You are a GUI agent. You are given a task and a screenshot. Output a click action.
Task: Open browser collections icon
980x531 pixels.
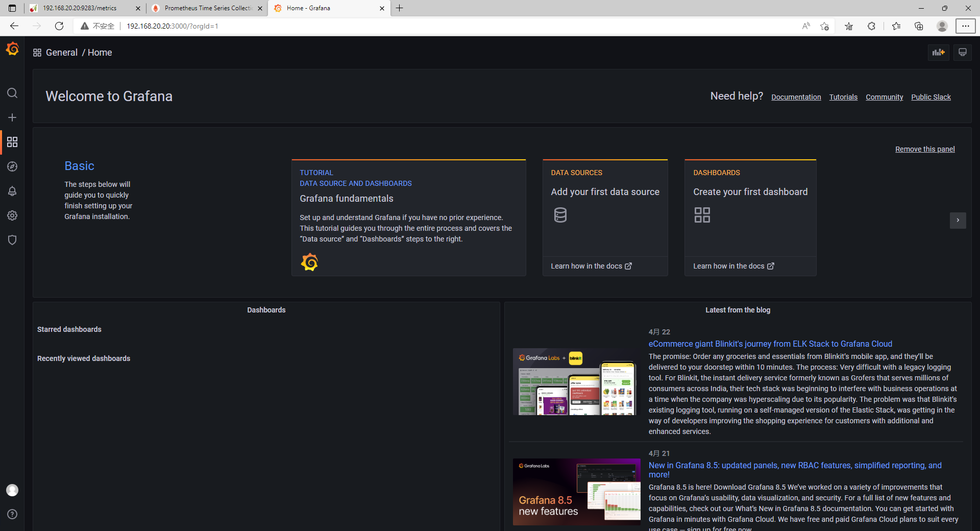pos(919,26)
